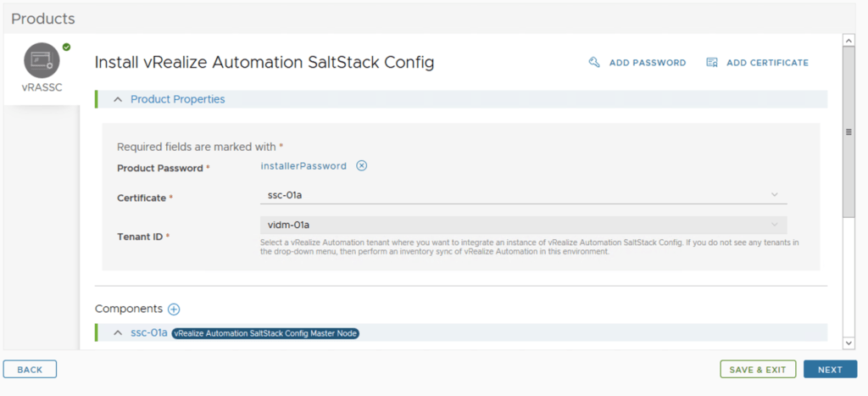The height and width of the screenshot is (396, 868).
Task: Proceed with the NEXT button
Action: (830, 369)
